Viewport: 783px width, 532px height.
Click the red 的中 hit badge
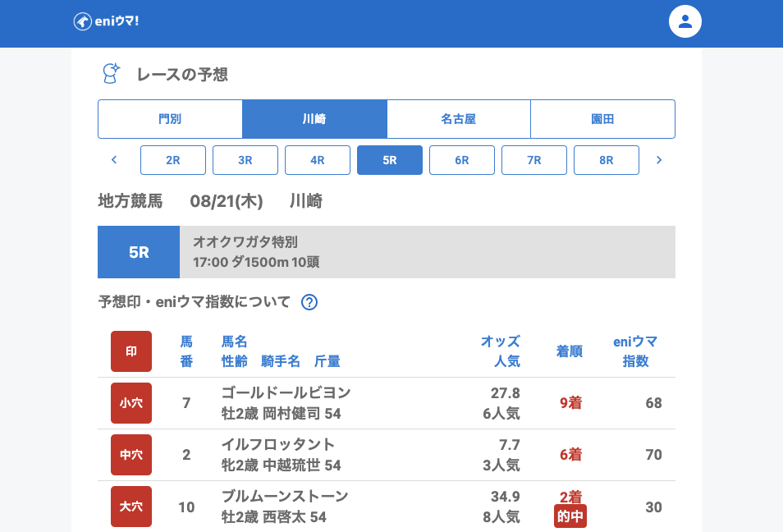point(570,516)
